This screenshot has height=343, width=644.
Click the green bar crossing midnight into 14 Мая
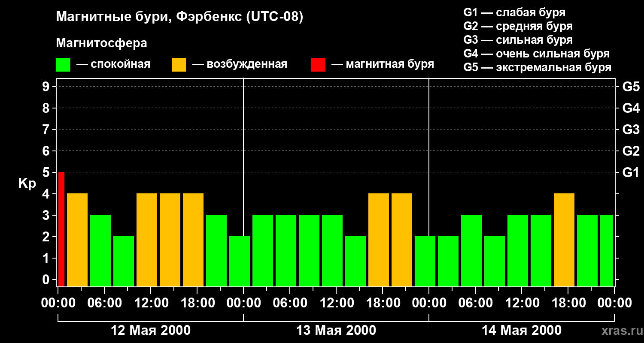click(425, 261)
